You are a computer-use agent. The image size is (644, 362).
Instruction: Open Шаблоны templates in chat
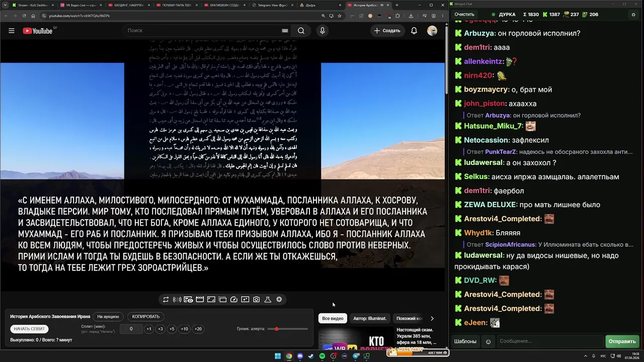pos(465,341)
